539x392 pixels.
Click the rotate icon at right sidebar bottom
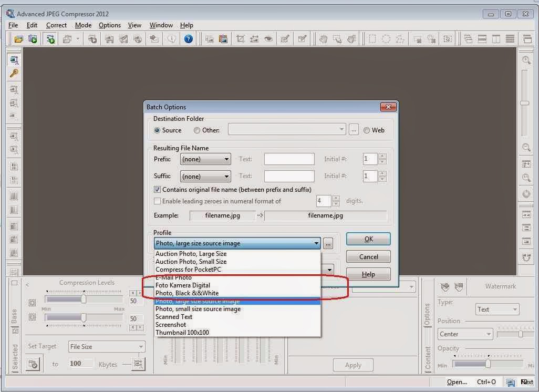coord(526,257)
